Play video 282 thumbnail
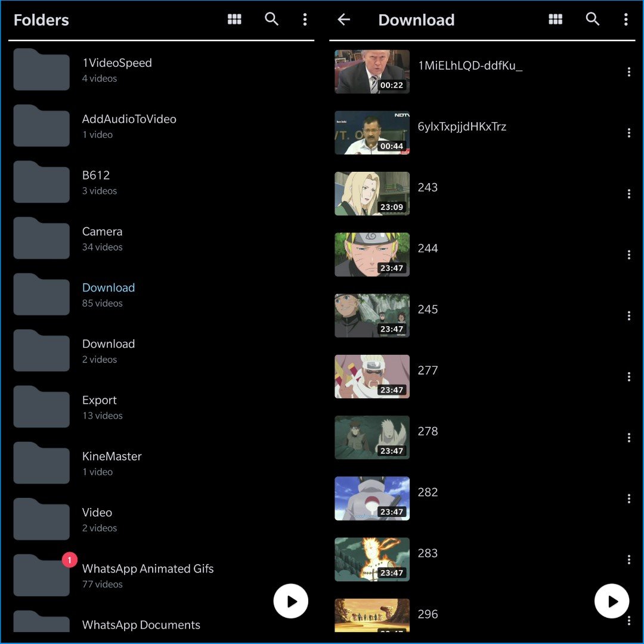Image resolution: width=644 pixels, height=644 pixels. tap(372, 499)
